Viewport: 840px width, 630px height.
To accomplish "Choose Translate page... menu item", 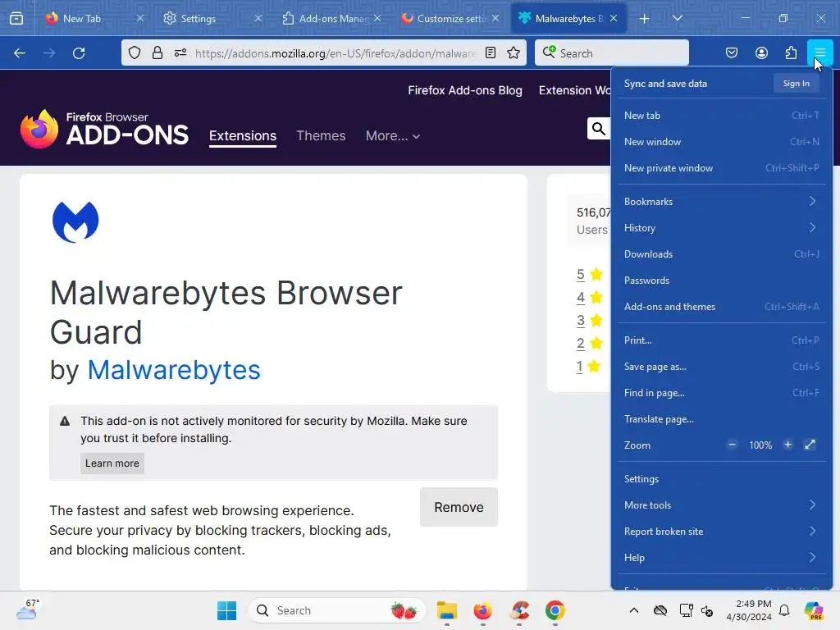I will (x=721, y=419).
